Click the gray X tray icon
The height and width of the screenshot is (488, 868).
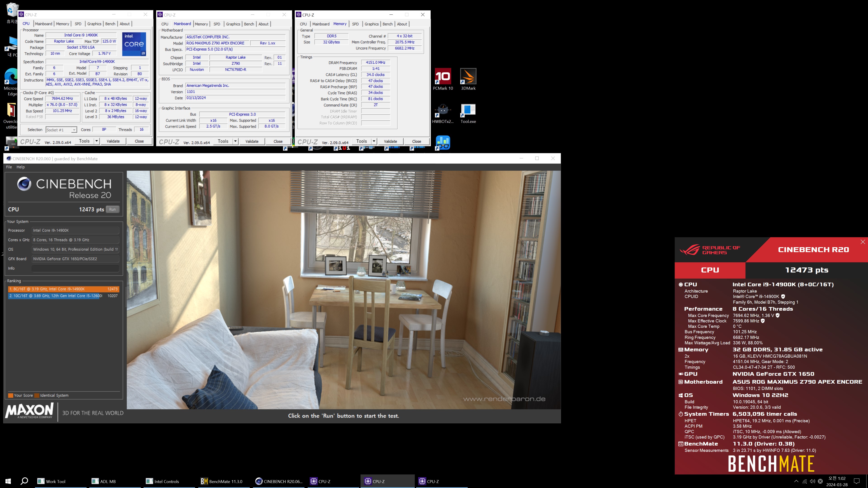point(820,482)
